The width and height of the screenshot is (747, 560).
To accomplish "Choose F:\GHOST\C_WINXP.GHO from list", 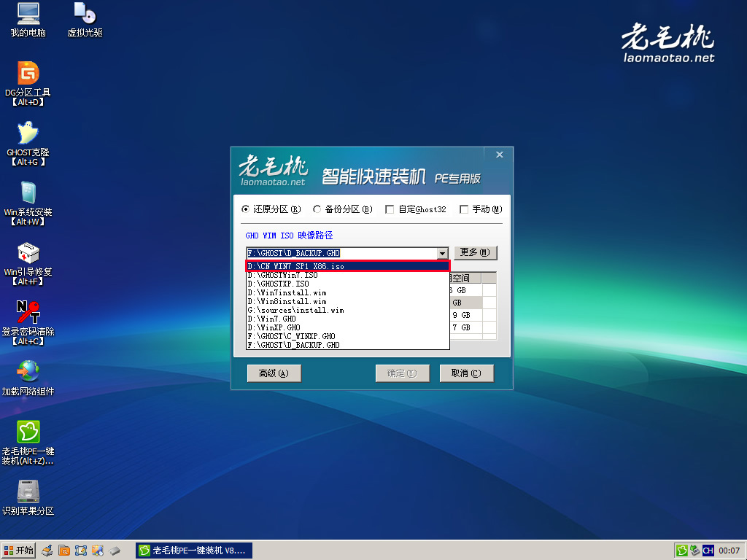I will click(348, 336).
